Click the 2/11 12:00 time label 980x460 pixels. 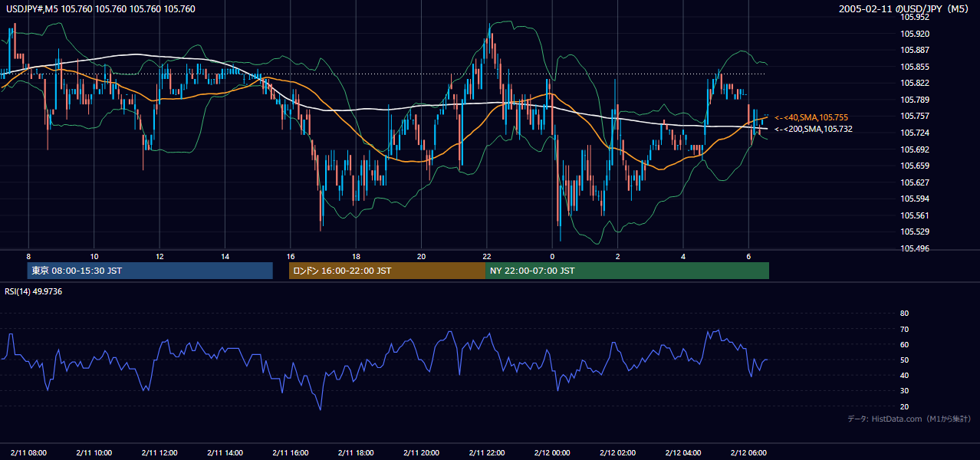[x=159, y=452]
